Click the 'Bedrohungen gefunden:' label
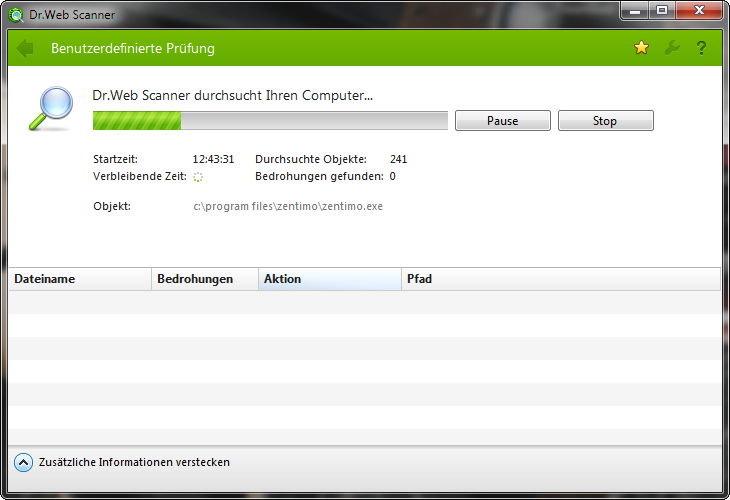This screenshot has height=500, width=730. (319, 176)
